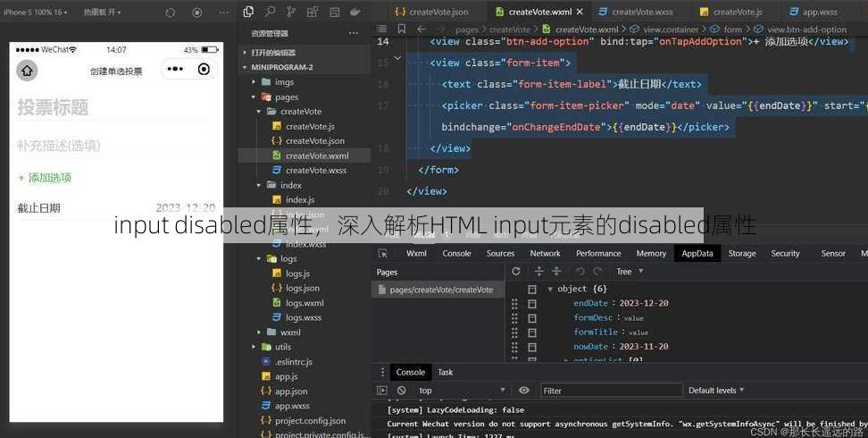Open the iPhone 5 100% 16 device dropdown
Image resolution: width=868 pixels, height=438 pixels.
[36, 12]
